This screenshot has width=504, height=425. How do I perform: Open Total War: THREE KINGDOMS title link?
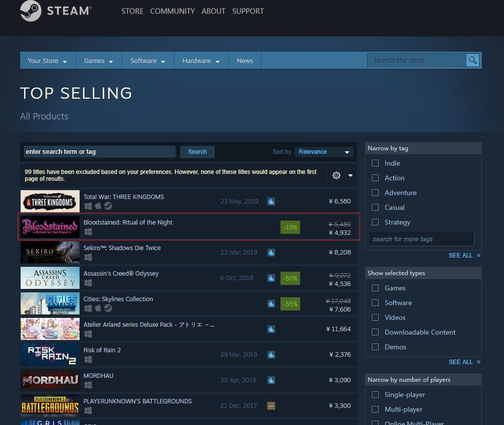(124, 197)
